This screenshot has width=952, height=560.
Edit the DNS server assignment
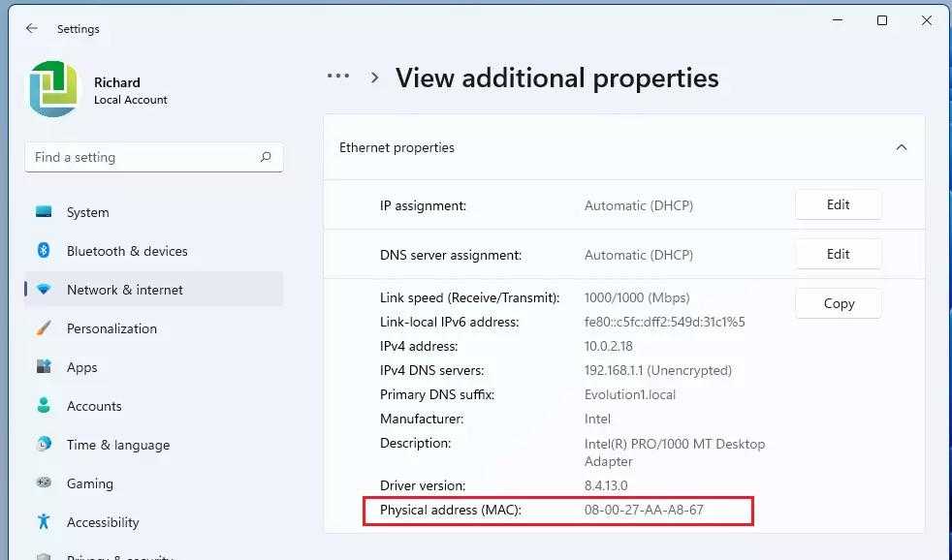coord(838,254)
